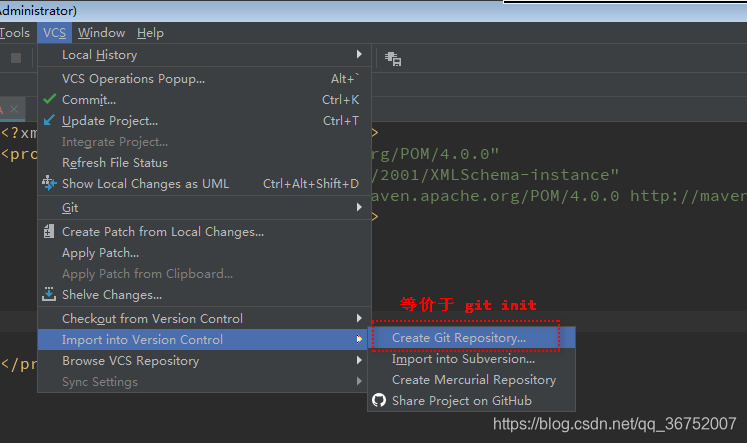Viewport: 747px width, 443px height.
Task: Click the project structure toolbar icon
Action: (x=393, y=59)
